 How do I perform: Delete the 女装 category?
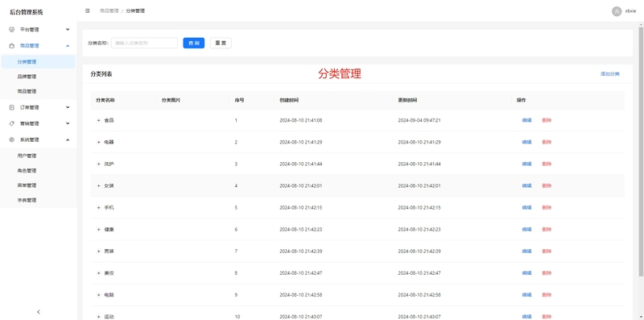point(547,186)
